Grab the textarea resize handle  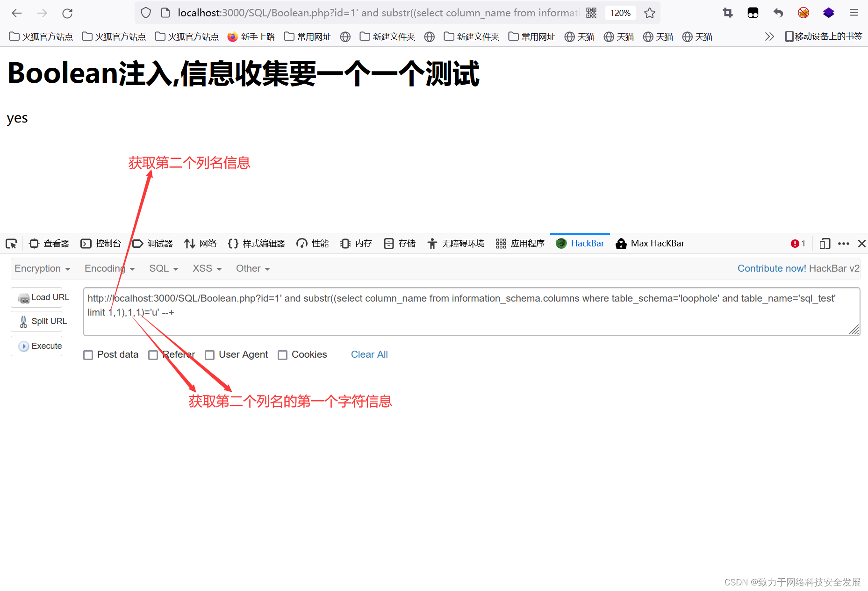[x=854, y=330]
